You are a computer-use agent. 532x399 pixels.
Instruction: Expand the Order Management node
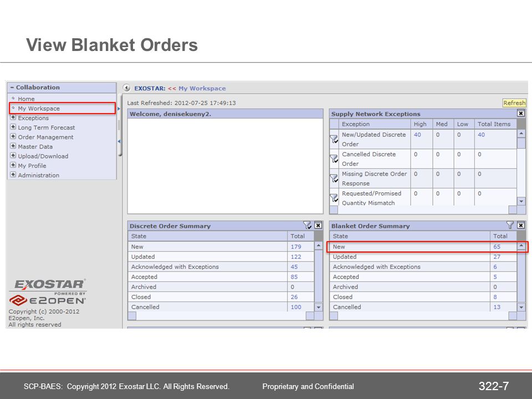coord(13,136)
